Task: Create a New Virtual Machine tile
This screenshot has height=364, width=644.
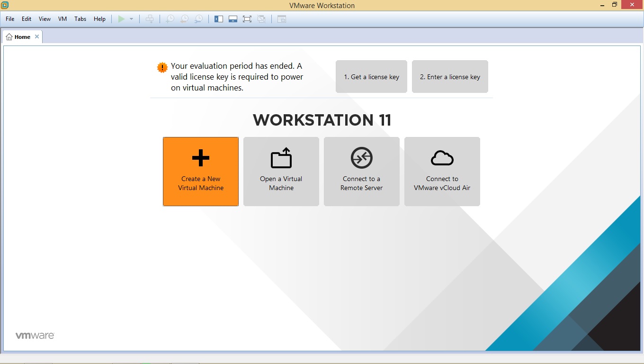Action: pos(201,172)
